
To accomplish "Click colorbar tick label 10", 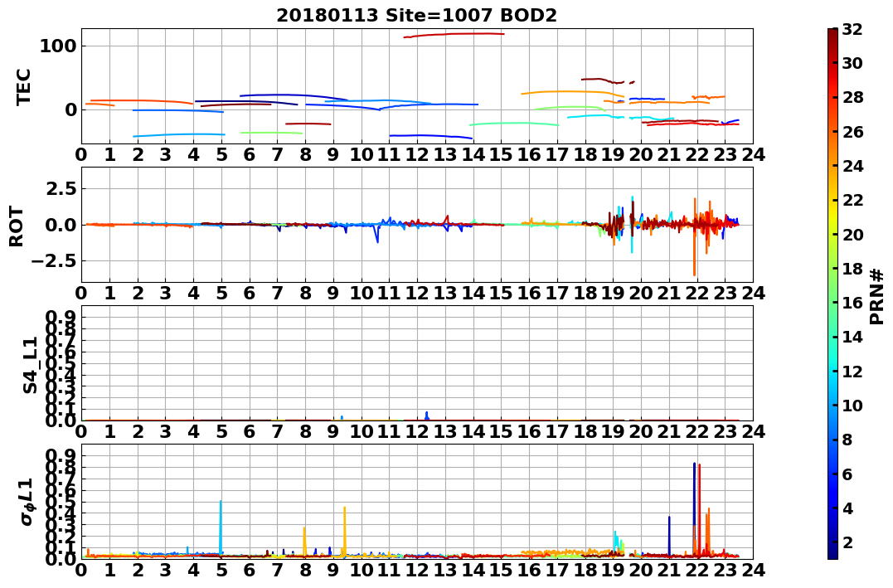I will click(852, 405).
